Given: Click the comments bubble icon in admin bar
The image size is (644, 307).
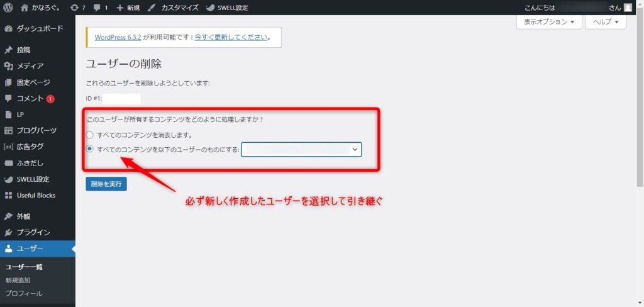Looking at the screenshot, I should (97, 8).
